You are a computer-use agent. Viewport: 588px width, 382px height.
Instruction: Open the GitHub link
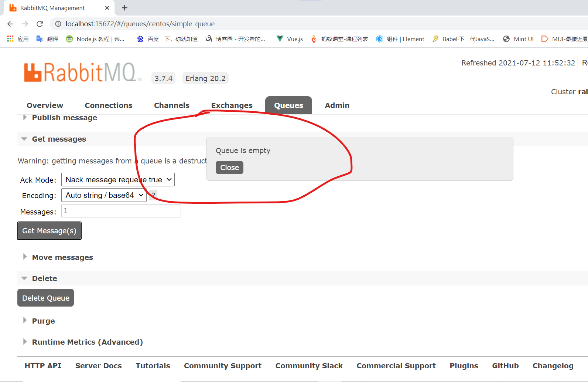pos(505,366)
